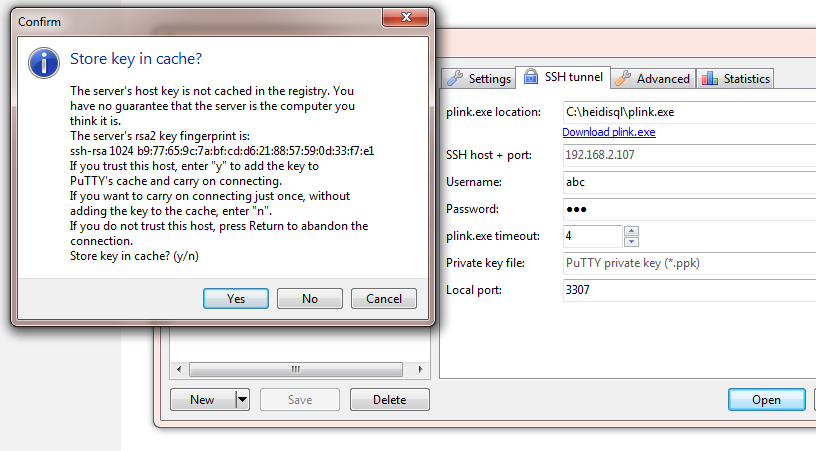Click the bar chart icon on Statistics tab
Image resolution: width=816 pixels, height=451 pixels.
pos(710,79)
